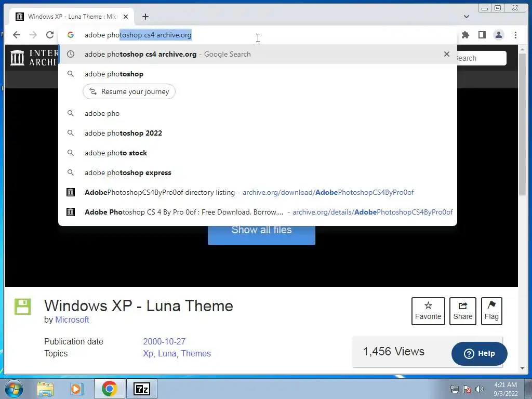Click the Google icon in address bar

(71, 35)
